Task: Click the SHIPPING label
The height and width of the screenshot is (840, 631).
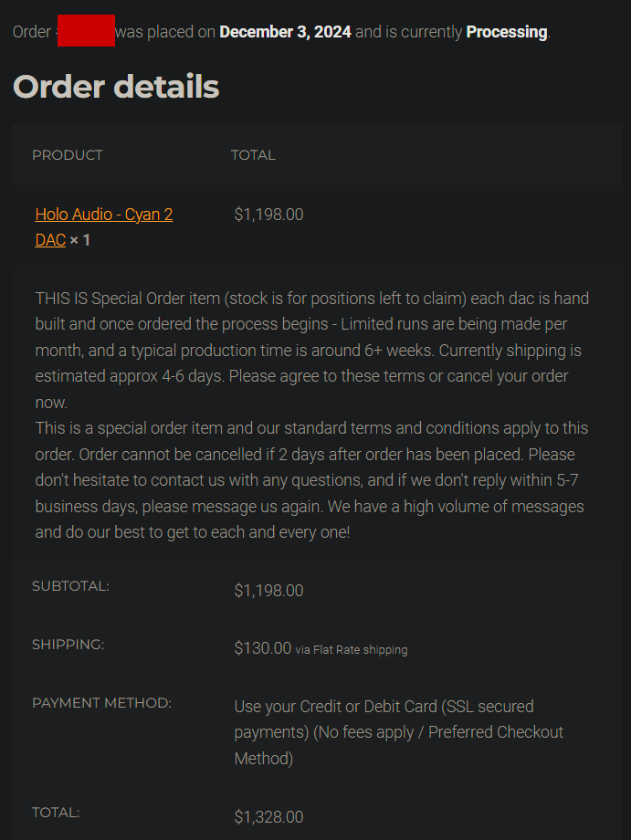Action: click(68, 645)
